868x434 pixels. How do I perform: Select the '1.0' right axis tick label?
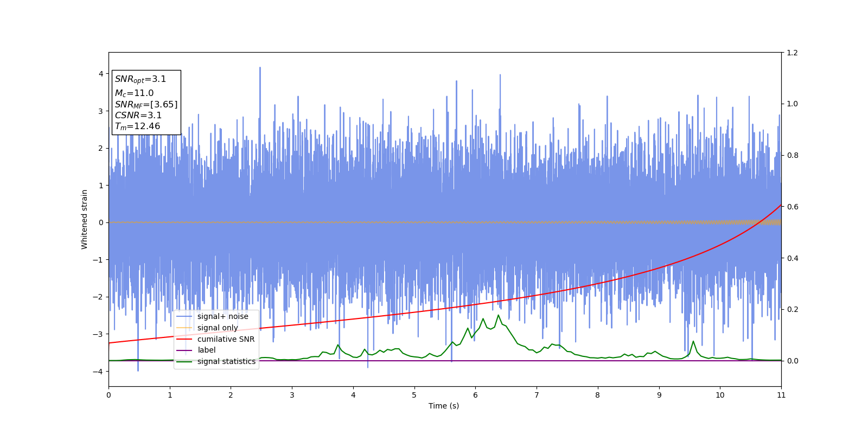point(792,104)
